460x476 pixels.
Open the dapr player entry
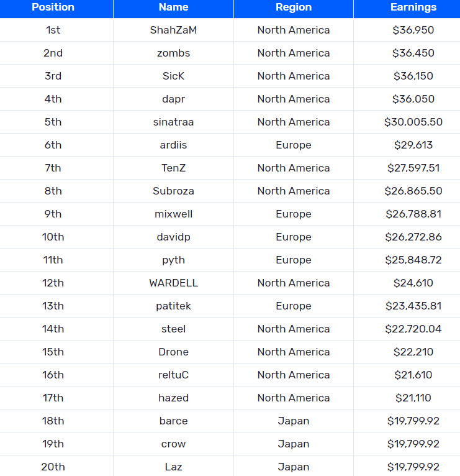click(173, 99)
